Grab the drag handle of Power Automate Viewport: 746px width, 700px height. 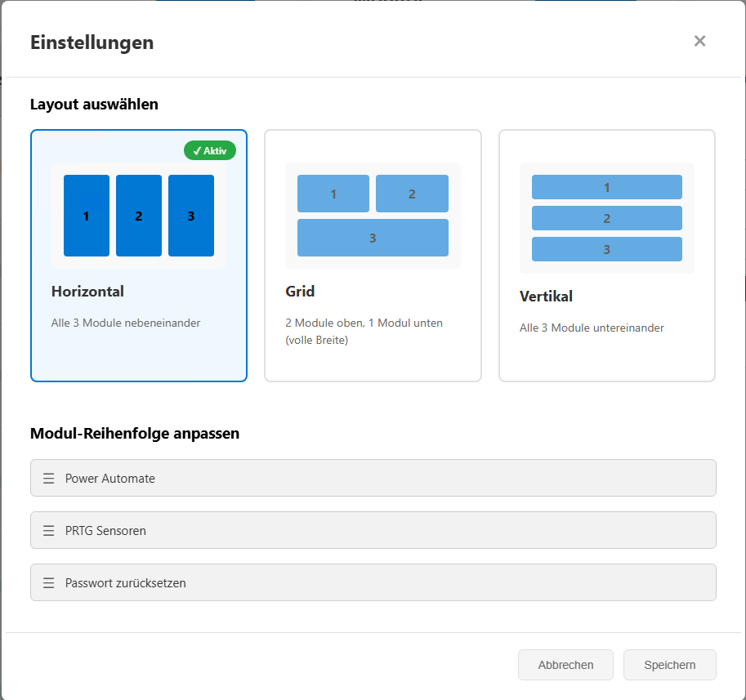click(x=48, y=479)
